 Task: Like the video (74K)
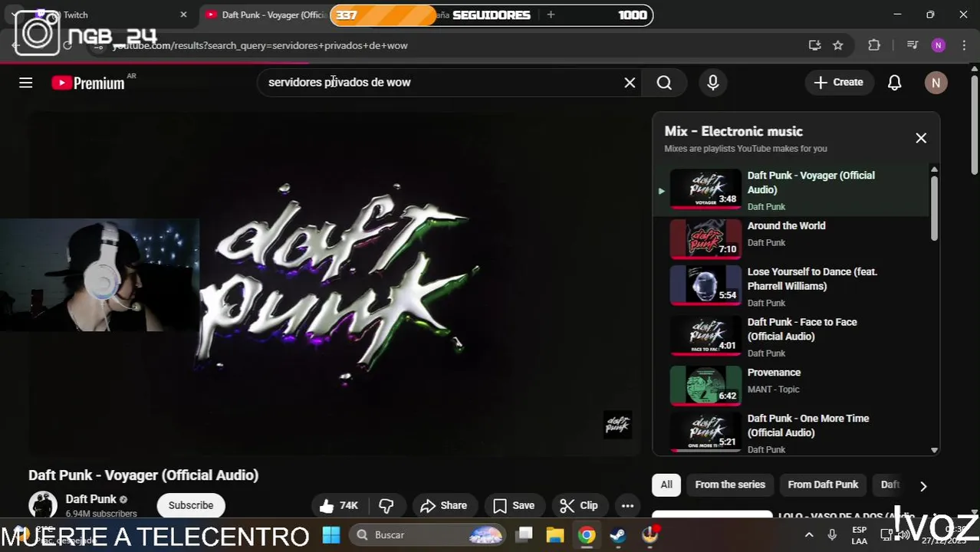[338, 505]
